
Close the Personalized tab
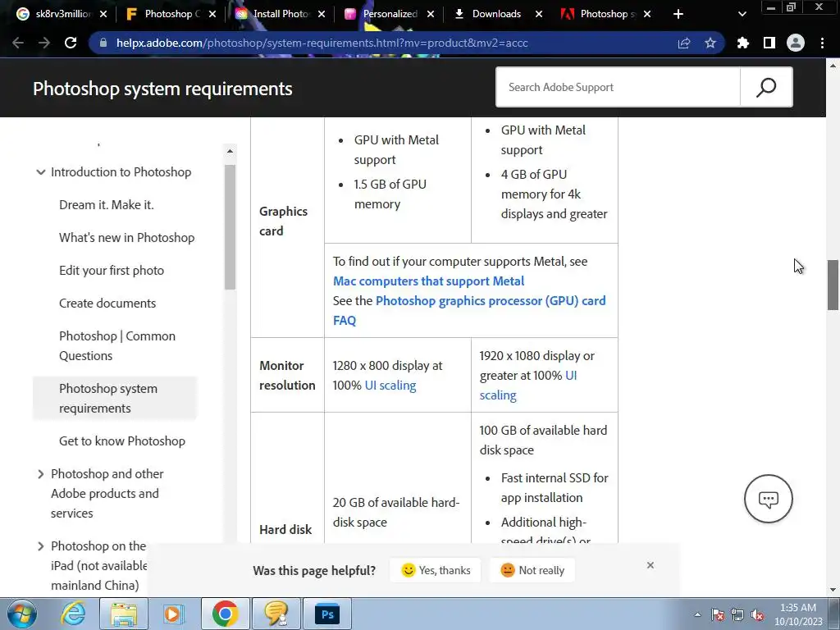431,14
